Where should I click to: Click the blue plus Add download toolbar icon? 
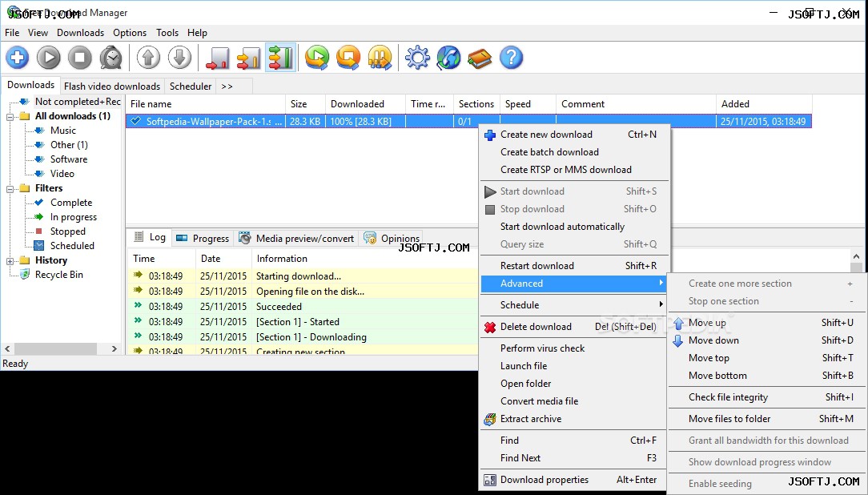tap(17, 58)
